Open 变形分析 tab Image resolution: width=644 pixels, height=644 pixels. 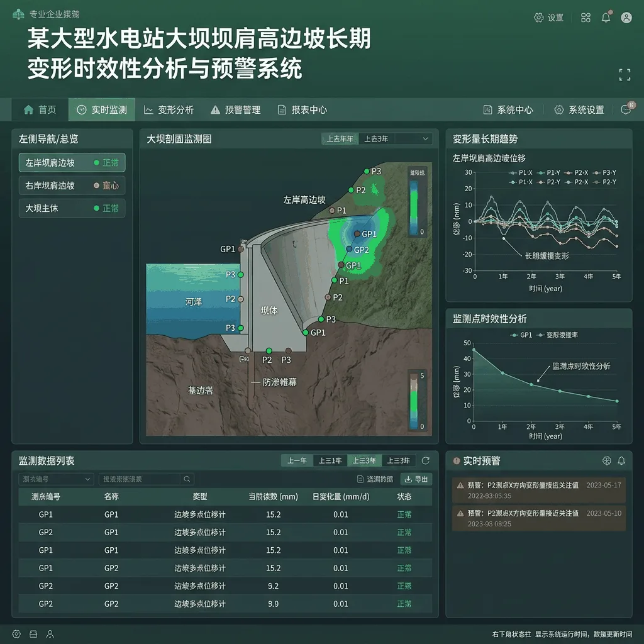pos(169,109)
